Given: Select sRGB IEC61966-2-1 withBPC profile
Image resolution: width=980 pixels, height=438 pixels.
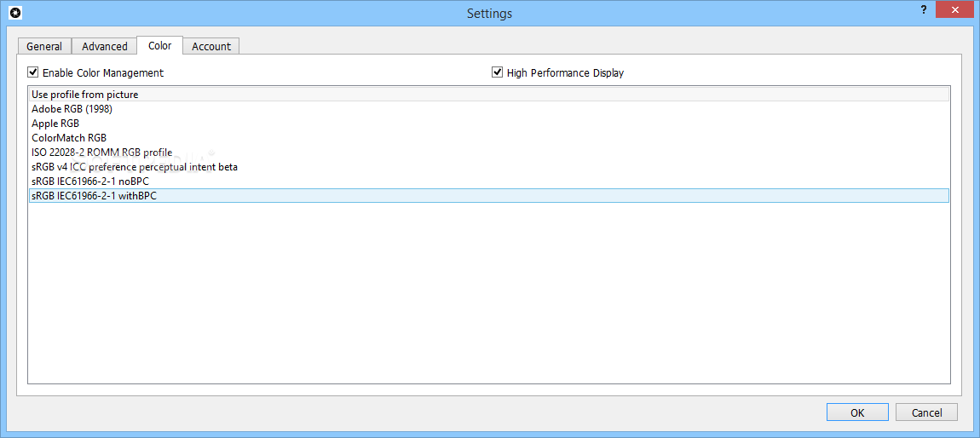Looking at the screenshot, I should (489, 196).
